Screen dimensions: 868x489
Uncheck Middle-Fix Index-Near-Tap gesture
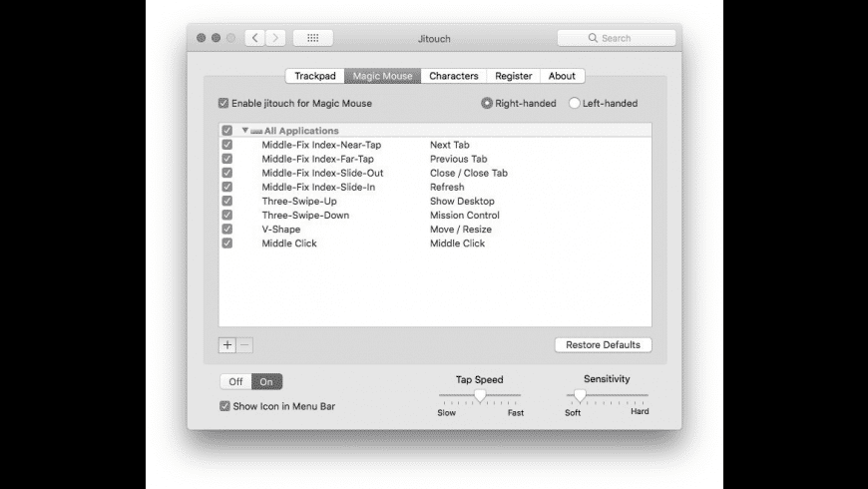tap(226, 145)
